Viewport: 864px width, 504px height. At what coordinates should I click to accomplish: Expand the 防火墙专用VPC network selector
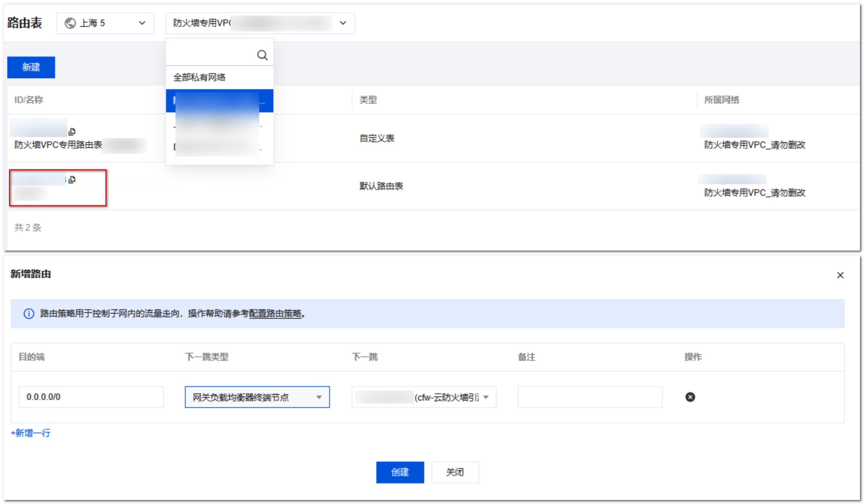pos(260,23)
